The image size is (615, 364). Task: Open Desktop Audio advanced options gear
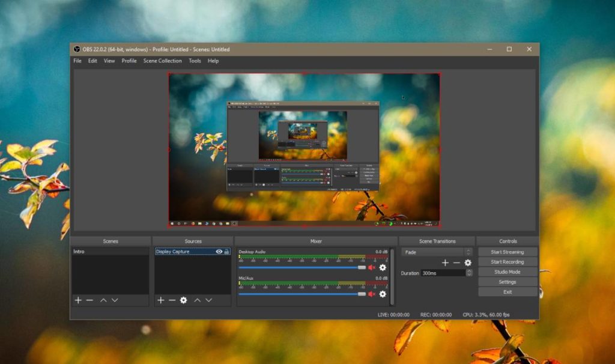click(x=383, y=267)
